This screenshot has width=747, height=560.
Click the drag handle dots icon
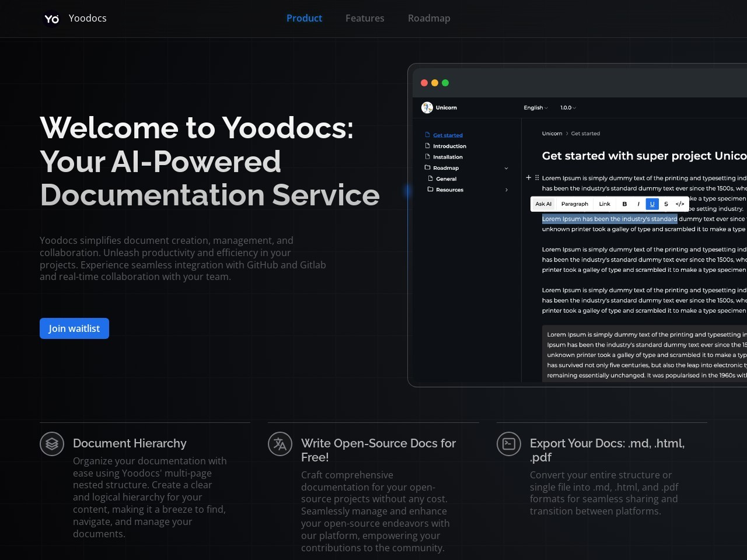click(537, 177)
